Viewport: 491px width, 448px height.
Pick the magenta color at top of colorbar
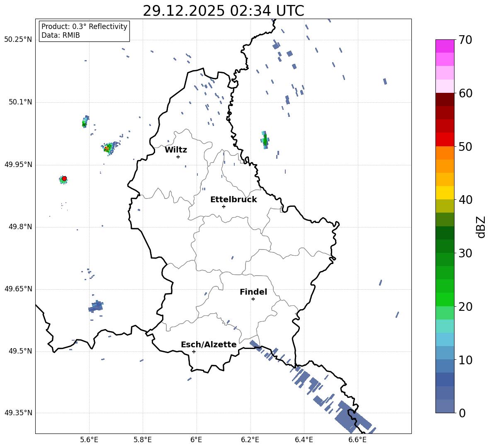pyautogui.click(x=445, y=46)
